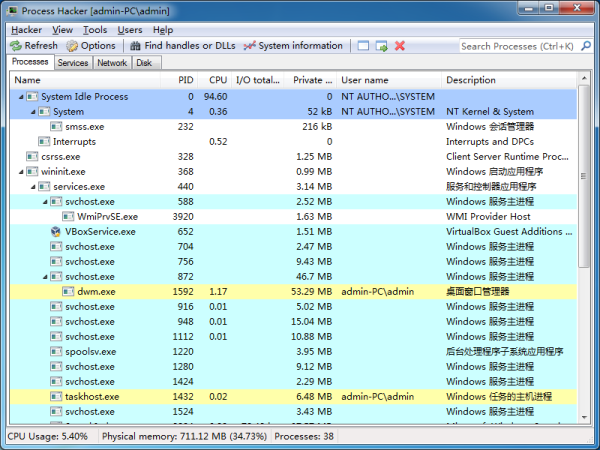
Task: Collapse svchost.exe with PID 872
Action: tap(44, 277)
